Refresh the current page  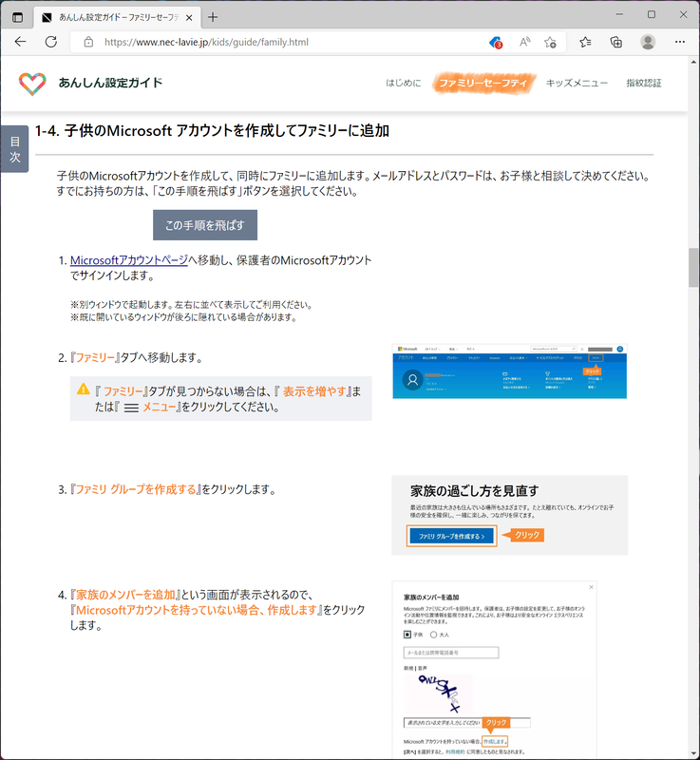click(51, 42)
